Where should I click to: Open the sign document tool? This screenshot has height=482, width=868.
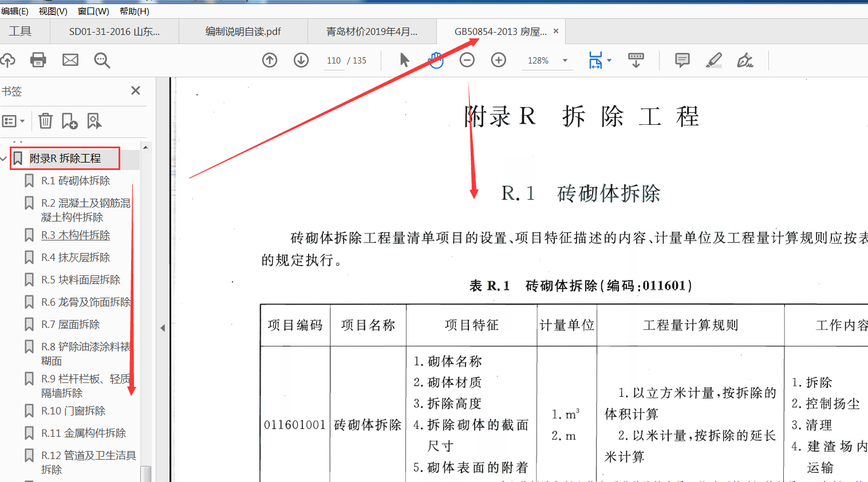pyautogui.click(x=745, y=60)
